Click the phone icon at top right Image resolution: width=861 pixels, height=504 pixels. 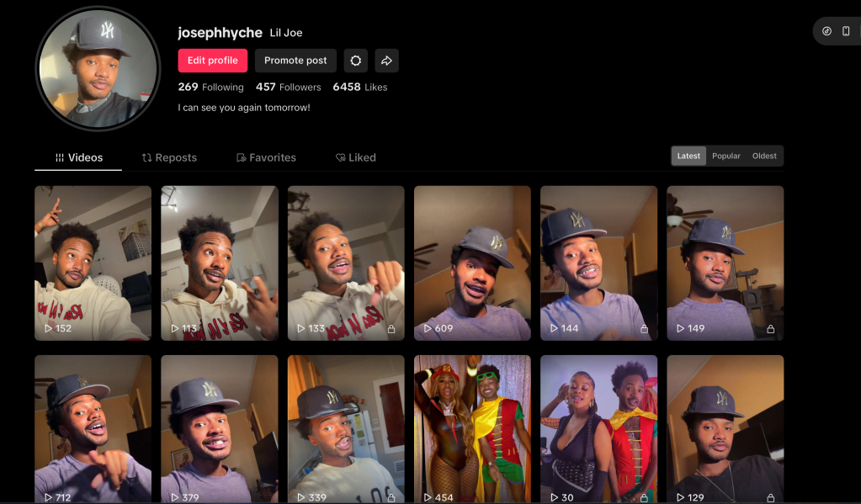846,31
